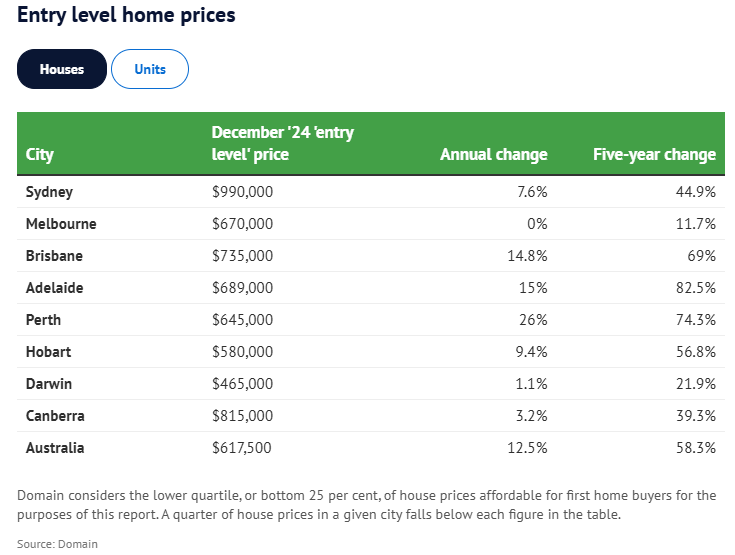735x555 pixels.
Task: Select the Perth row label
Action: click(x=43, y=320)
